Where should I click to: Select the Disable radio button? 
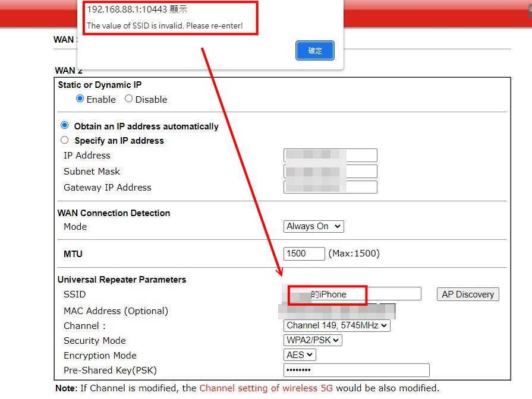point(128,99)
